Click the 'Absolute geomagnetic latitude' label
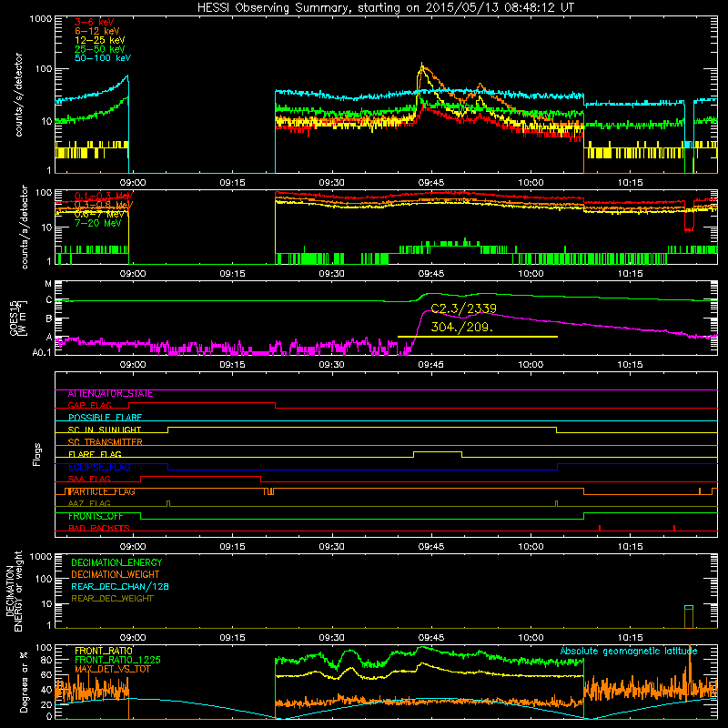The image size is (728, 728). tap(629, 651)
